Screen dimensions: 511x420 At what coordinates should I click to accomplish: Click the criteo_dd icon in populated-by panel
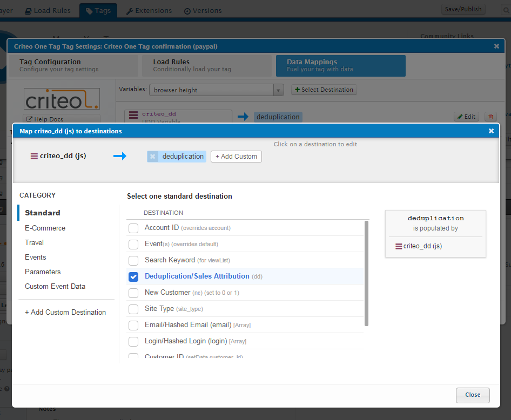click(x=399, y=247)
